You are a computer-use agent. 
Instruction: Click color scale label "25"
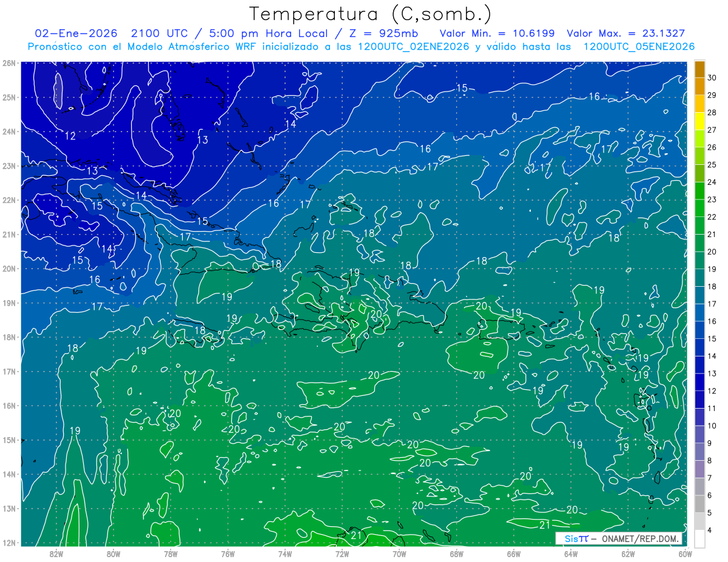click(712, 165)
